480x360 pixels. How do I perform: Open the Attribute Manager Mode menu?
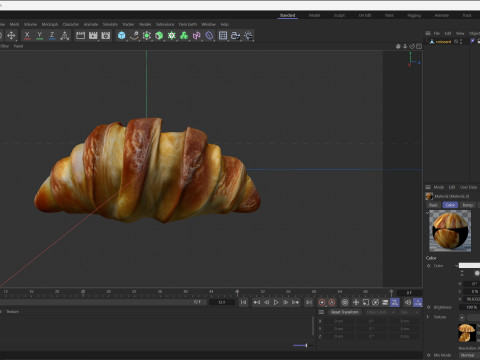point(439,187)
